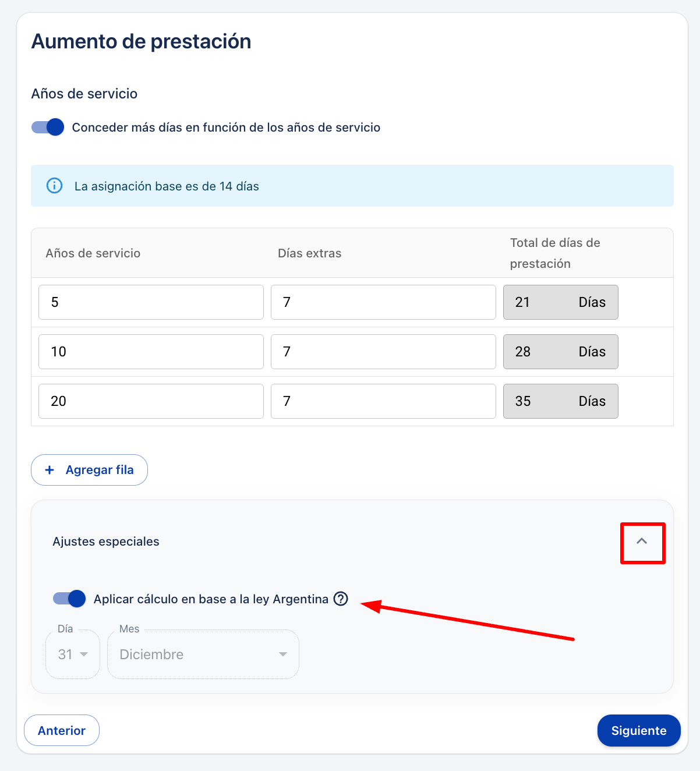The width and height of the screenshot is (700, 771).
Task: Open the Mes dropdown showing Diciembre
Action: tap(203, 655)
